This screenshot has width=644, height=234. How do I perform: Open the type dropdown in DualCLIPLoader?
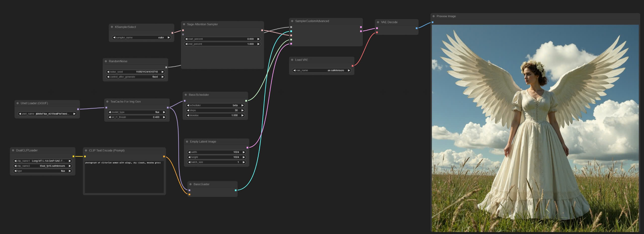(x=43, y=171)
